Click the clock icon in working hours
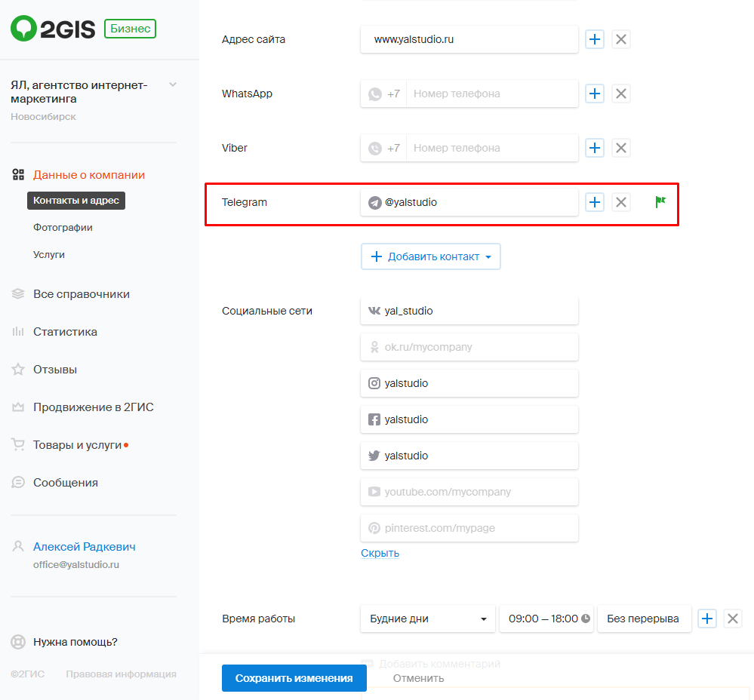 tap(586, 619)
